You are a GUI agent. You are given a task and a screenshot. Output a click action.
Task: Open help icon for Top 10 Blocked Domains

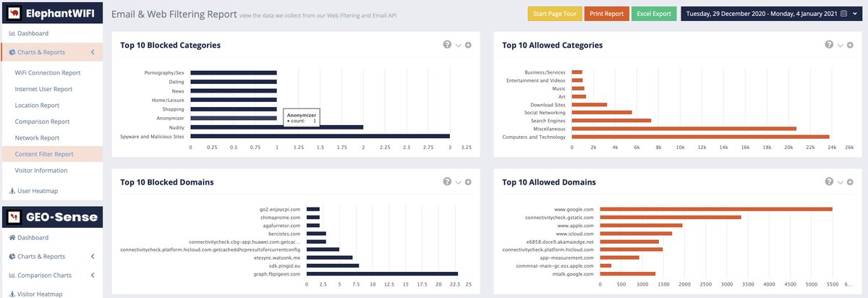coord(447,182)
